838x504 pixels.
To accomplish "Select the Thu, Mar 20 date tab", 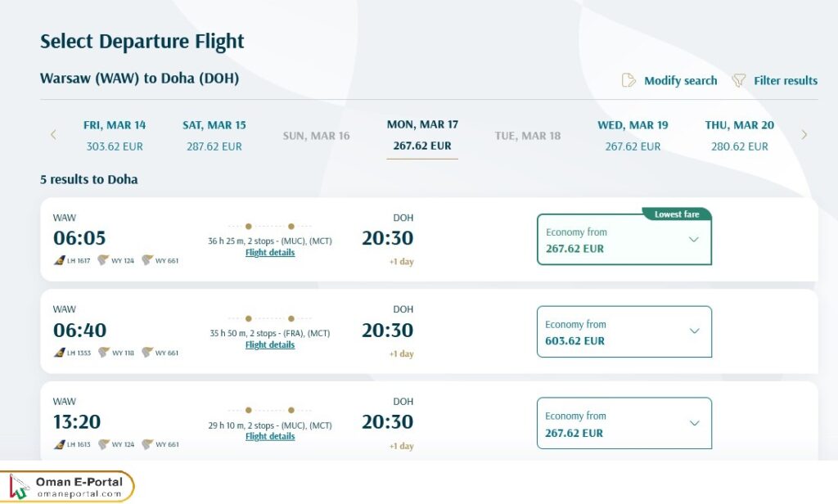I will click(x=739, y=134).
